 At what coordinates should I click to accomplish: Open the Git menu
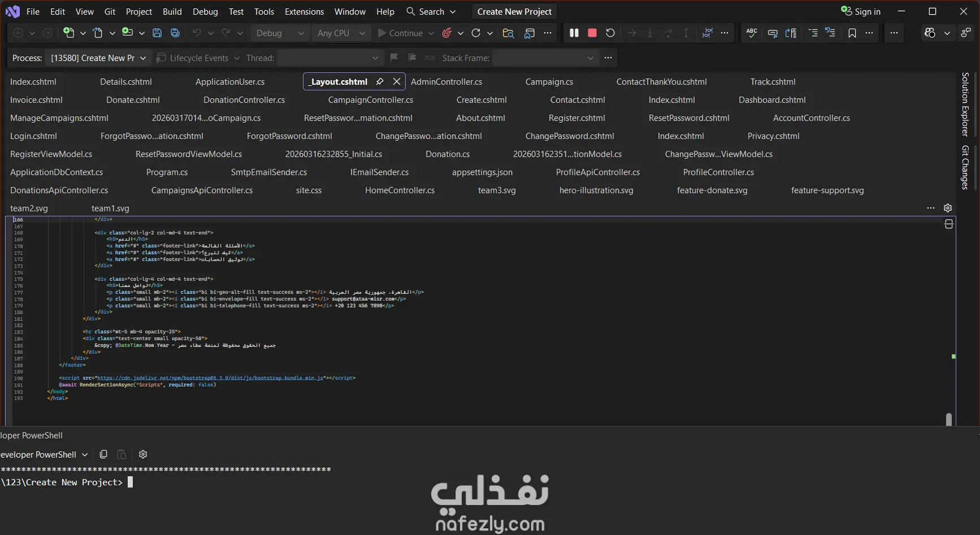(x=110, y=11)
